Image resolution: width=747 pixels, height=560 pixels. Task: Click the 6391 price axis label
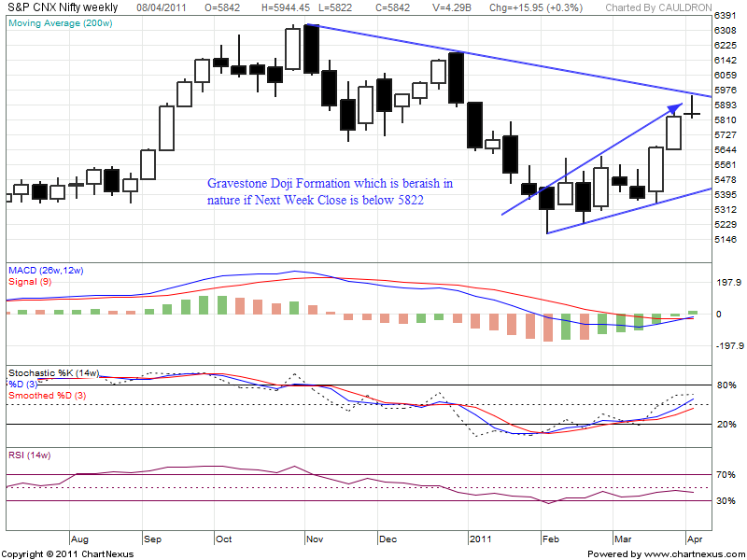(725, 17)
